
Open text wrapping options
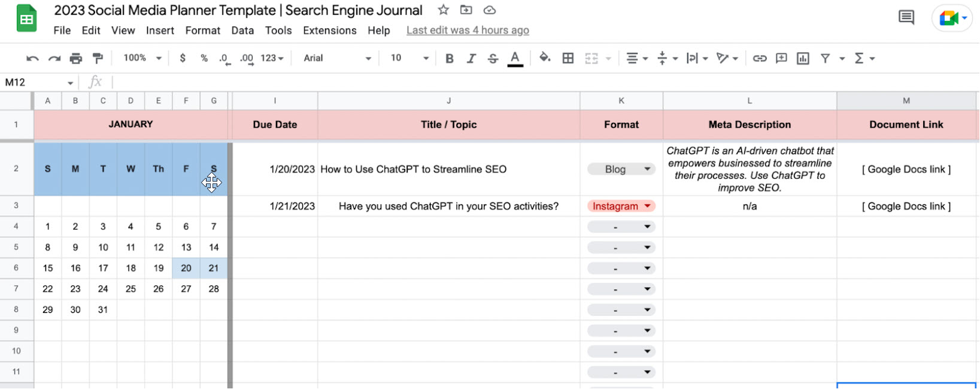tap(697, 58)
